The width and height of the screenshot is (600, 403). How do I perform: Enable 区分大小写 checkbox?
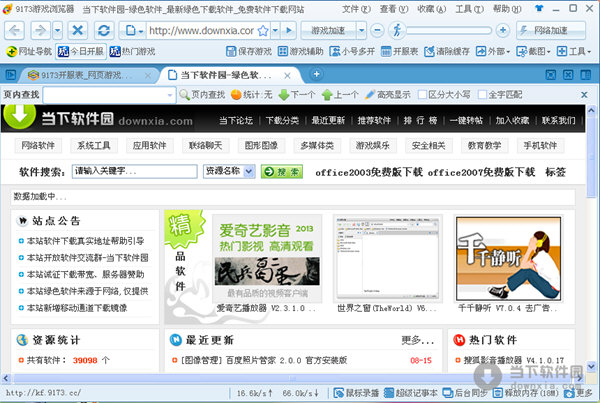tap(421, 95)
